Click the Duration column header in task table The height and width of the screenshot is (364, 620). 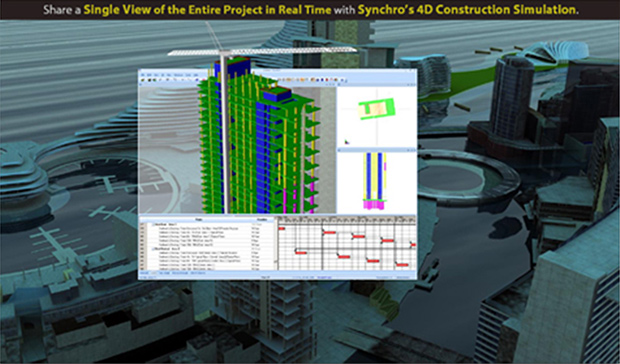[x=262, y=219]
